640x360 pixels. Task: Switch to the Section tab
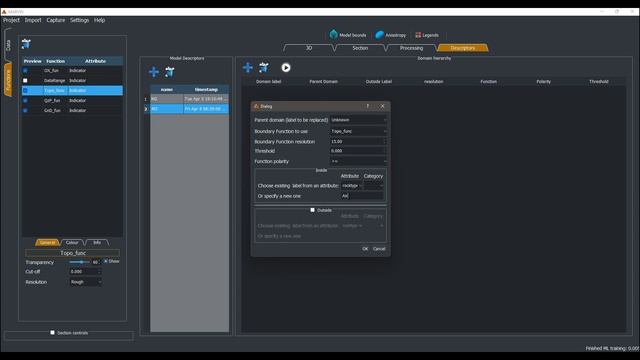[360, 48]
